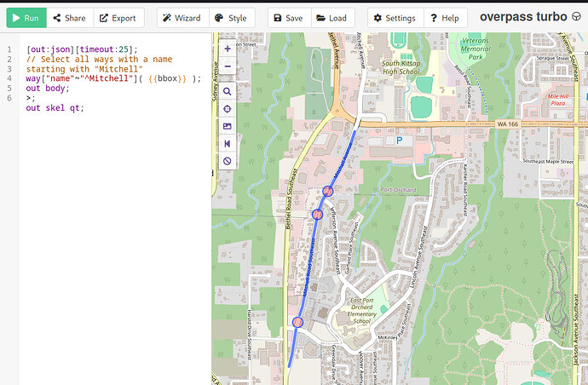Click the locate me crosshair icon
This screenshot has width=588, height=385.
[x=228, y=109]
